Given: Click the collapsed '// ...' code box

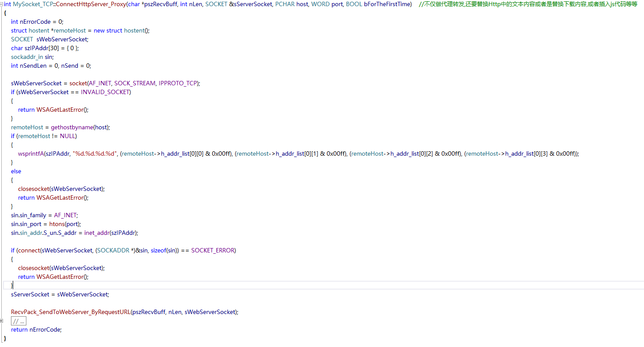Looking at the screenshot, I should click(x=18, y=321).
